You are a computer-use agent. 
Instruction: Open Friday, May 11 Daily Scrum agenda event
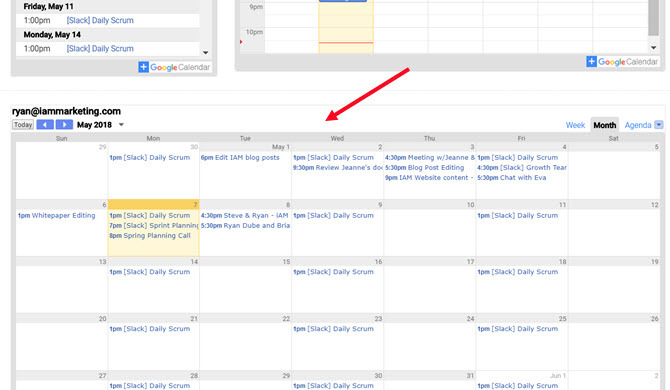(100, 21)
